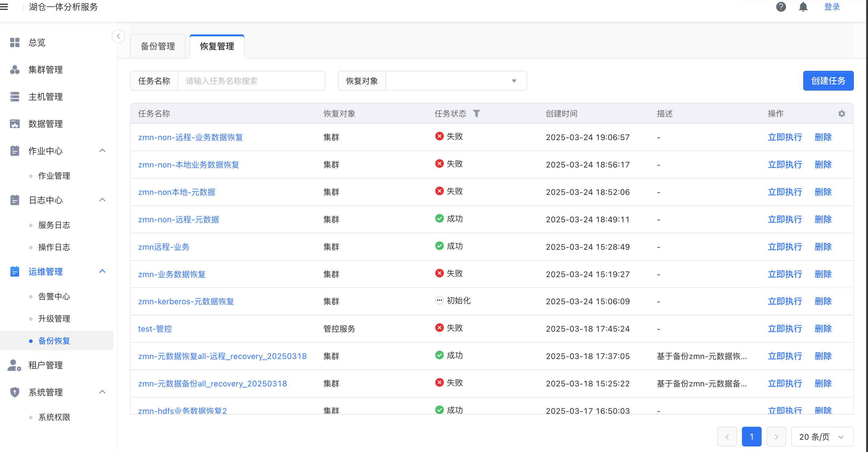The image size is (868, 452).
Task: Open task zmn-non-远程-元数据
Action: [178, 220]
